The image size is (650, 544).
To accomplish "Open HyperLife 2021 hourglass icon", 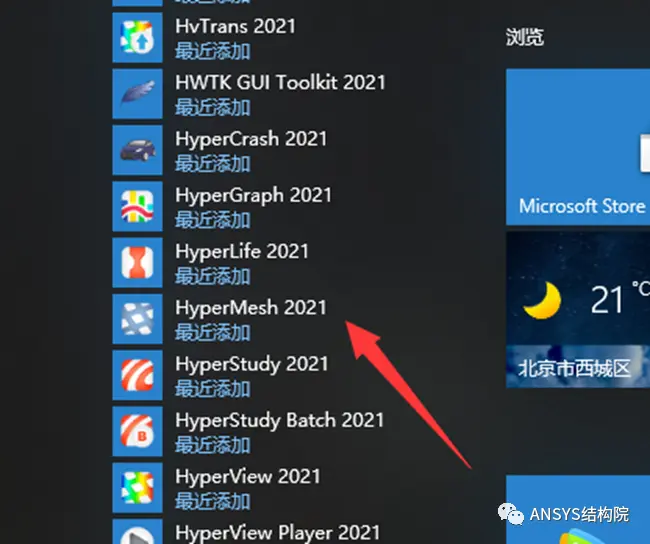I will (137, 263).
